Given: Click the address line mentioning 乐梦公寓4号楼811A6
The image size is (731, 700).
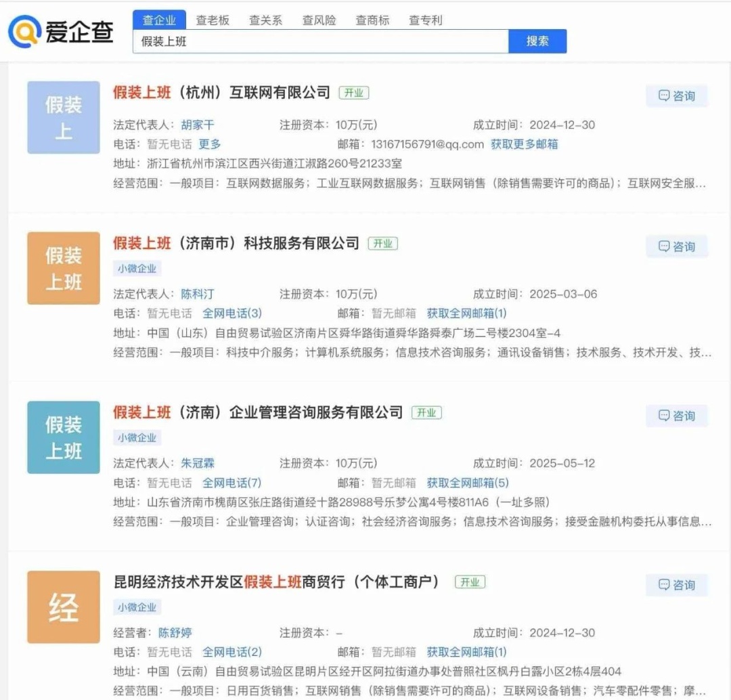Looking at the screenshot, I should click(x=348, y=502).
